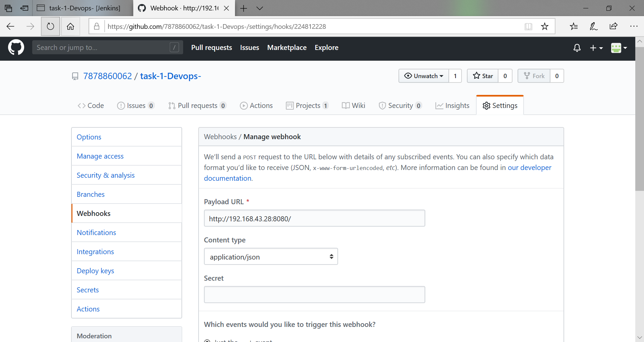Click the set tabs aside icon
644x342 pixels.
pyautogui.click(x=24, y=8)
